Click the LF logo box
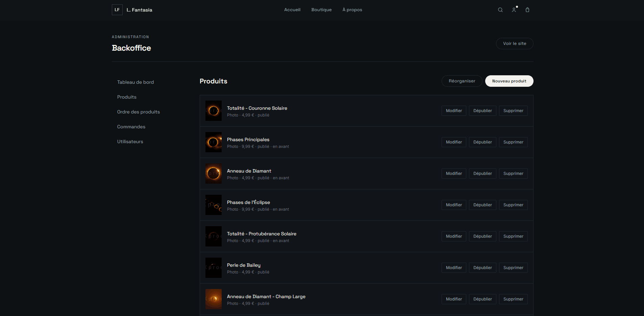The height and width of the screenshot is (316, 644). click(117, 10)
